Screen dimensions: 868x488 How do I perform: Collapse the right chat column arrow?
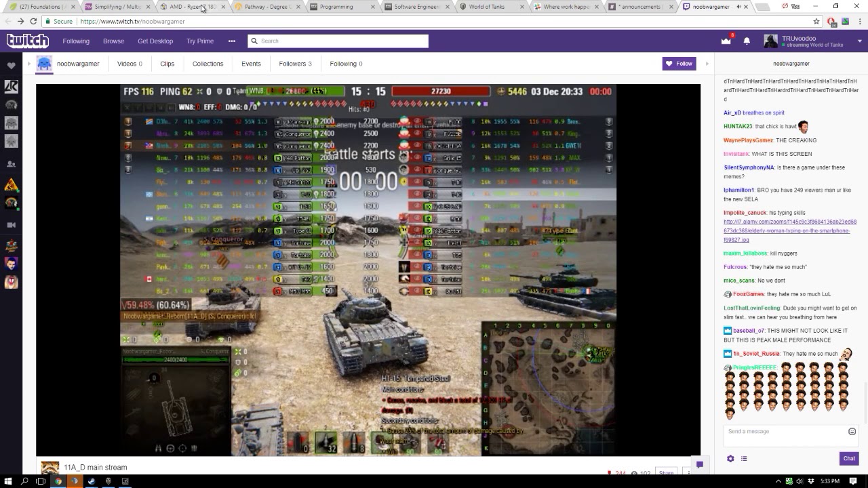pyautogui.click(x=707, y=64)
